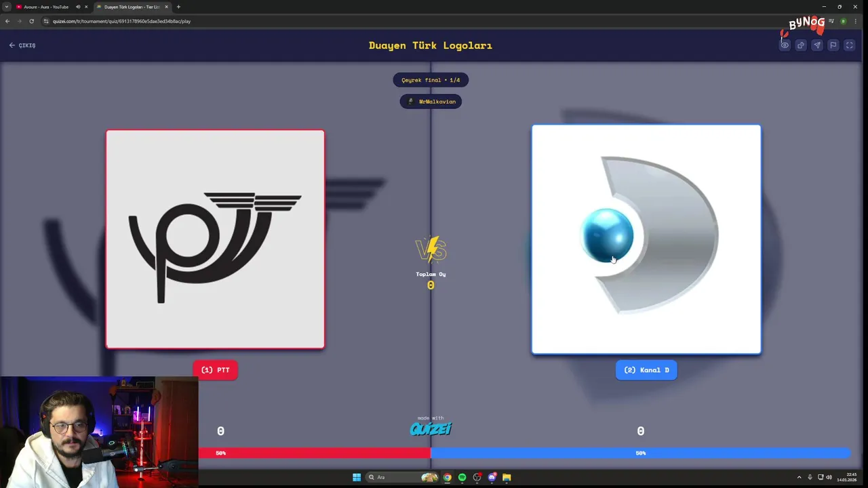Open the Chrome three-dot menu

[x=856, y=21]
